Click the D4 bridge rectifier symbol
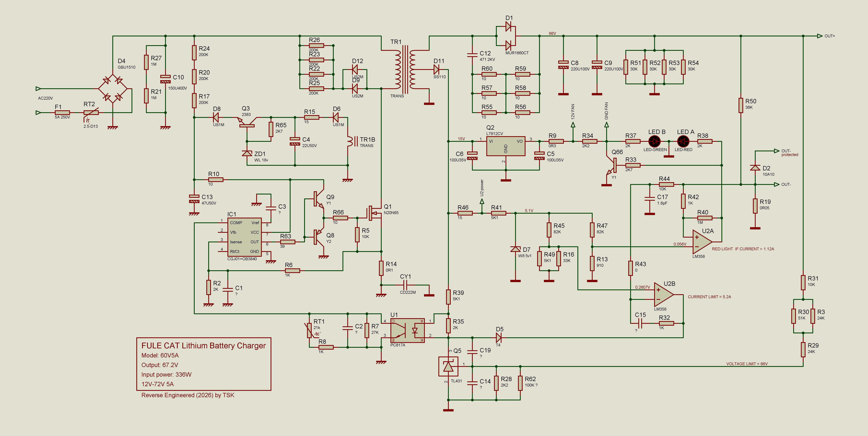This screenshot has height=436, width=868. 113,89
